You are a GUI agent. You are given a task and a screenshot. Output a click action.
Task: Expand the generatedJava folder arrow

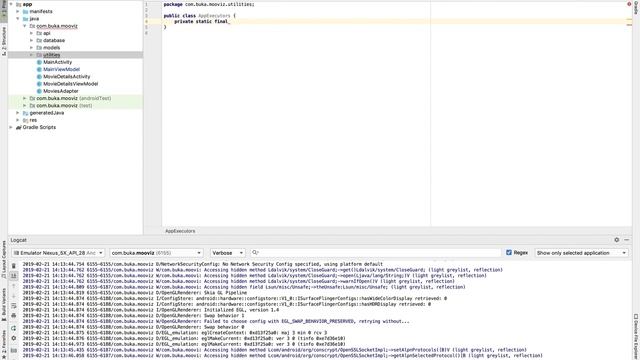coord(18,113)
